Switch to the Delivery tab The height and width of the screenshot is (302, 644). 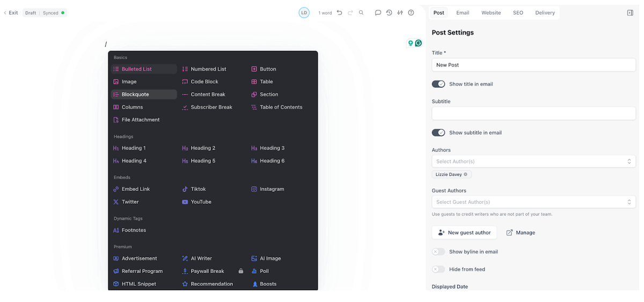coord(545,13)
